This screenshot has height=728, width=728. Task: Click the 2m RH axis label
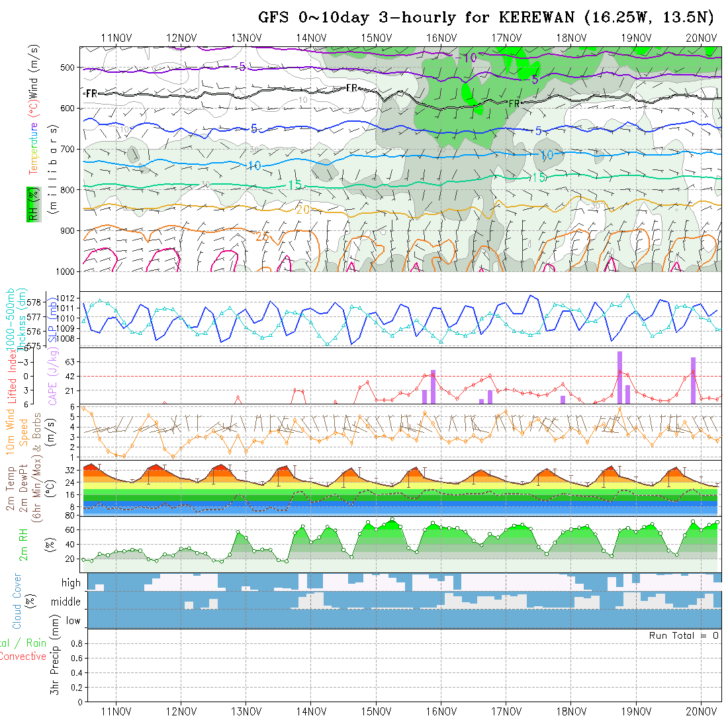pos(23,545)
